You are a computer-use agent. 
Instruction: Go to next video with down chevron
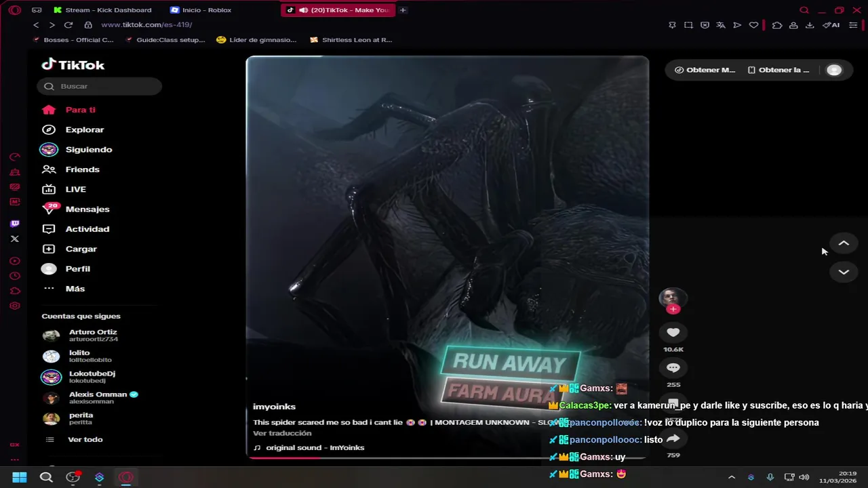tap(844, 272)
